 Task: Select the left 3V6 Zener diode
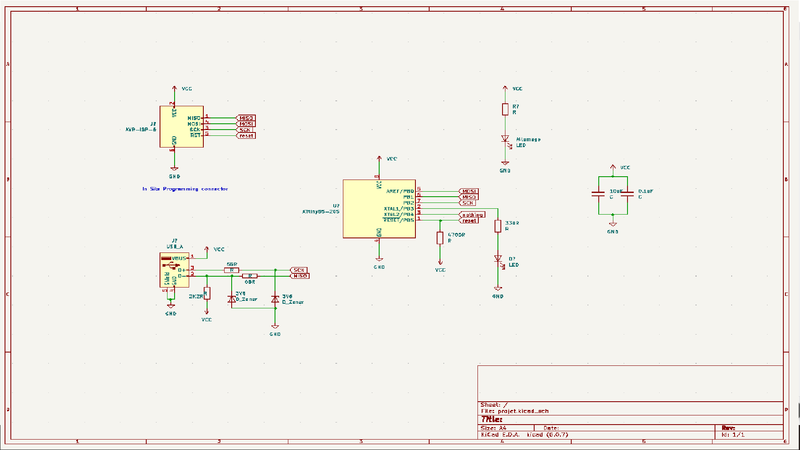pos(232,298)
